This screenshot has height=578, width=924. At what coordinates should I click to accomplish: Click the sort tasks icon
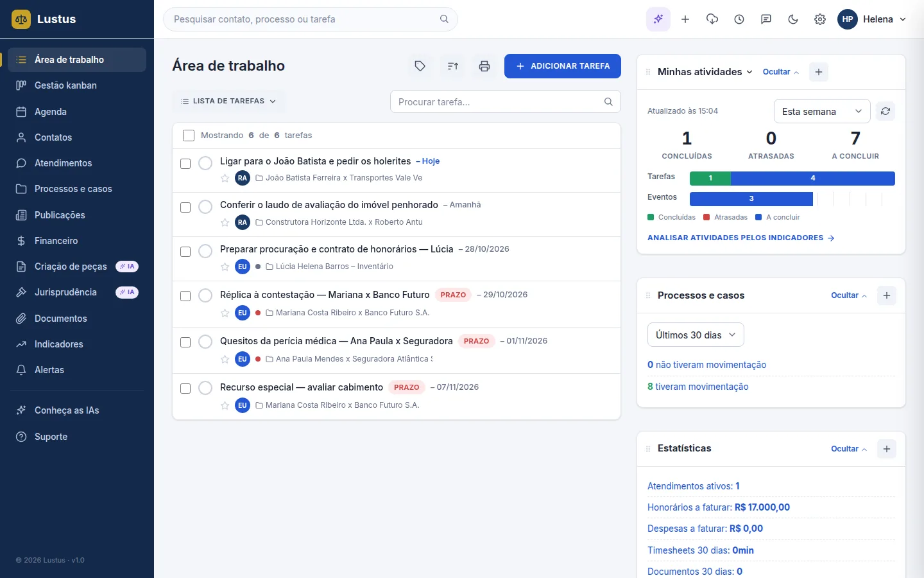[x=452, y=66]
